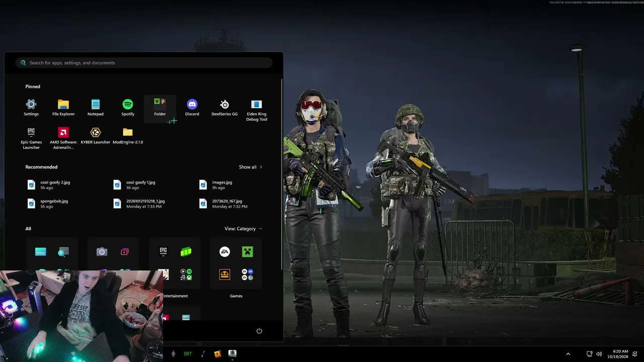The image size is (644, 362).
Task: Open the volume control in system tray
Action: (599, 354)
